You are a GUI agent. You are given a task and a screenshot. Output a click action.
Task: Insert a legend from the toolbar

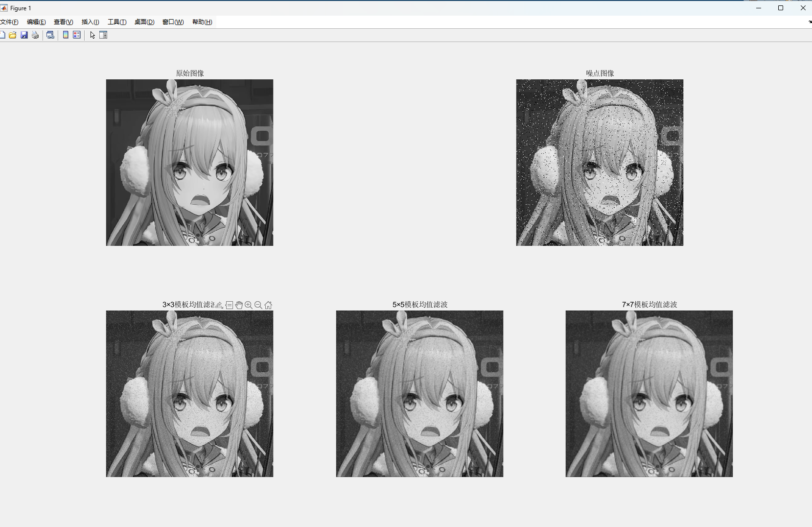point(77,35)
